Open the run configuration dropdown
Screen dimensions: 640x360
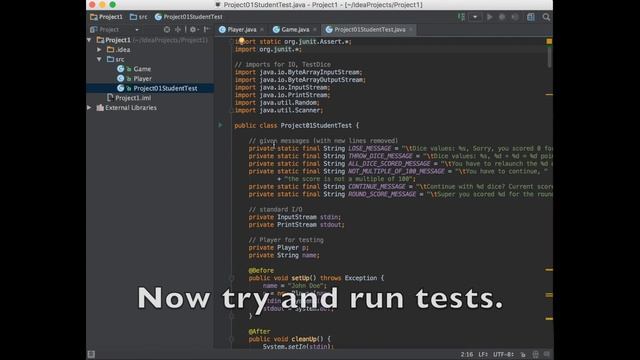click(x=475, y=17)
